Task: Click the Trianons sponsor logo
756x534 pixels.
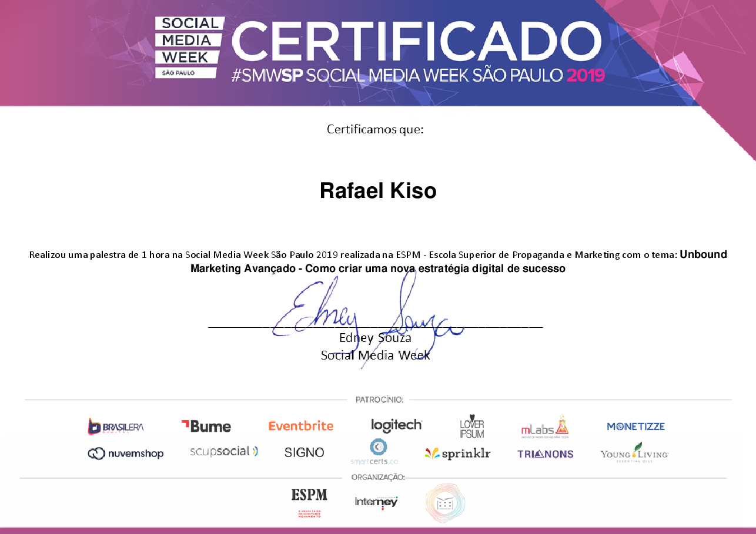Action: click(545, 454)
